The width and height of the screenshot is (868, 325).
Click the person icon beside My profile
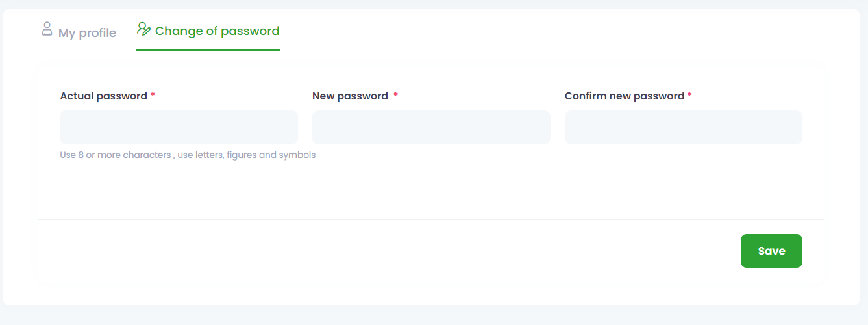click(47, 29)
